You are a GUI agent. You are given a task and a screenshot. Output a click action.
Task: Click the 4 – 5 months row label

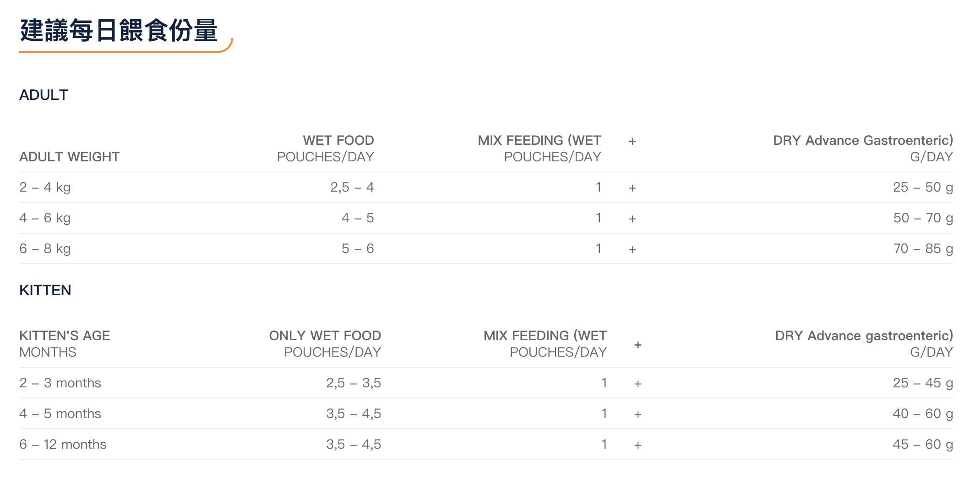tap(60, 413)
